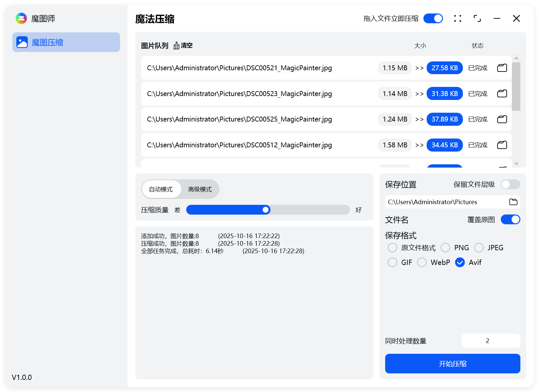Viewport: 539px width, 392px height.
Task: Select WebP save format
Action: (422, 262)
